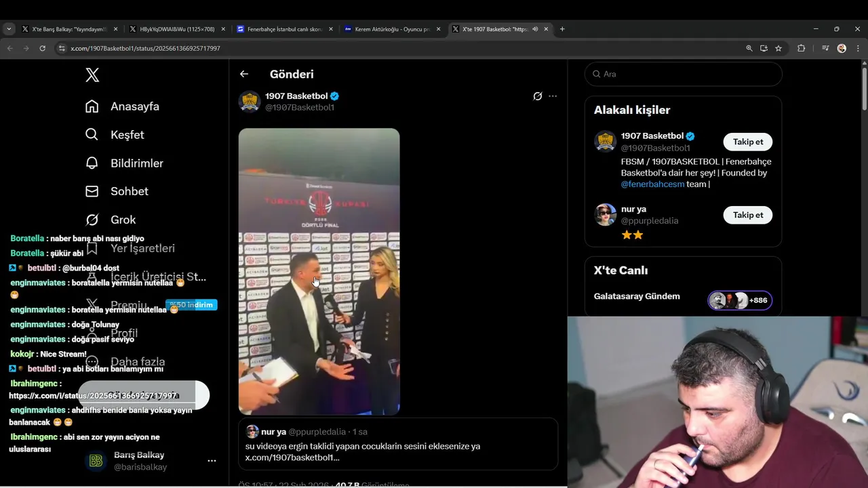Click the Grok slash icon
The height and width of the screenshot is (488, 868).
click(92, 220)
